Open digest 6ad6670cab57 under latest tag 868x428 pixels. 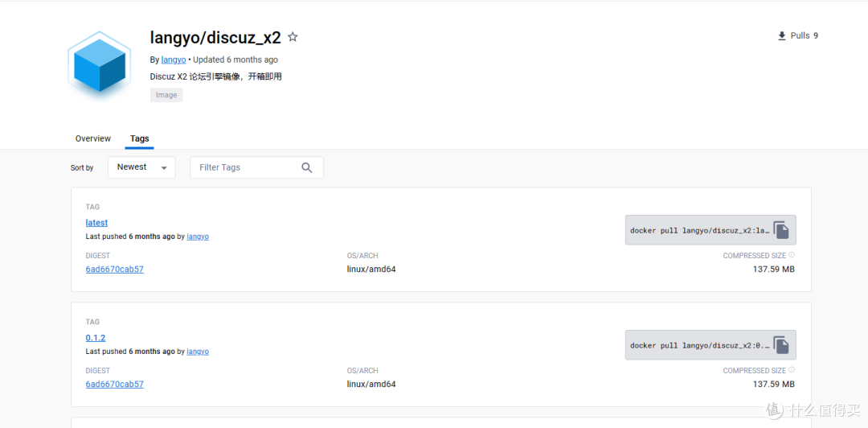pyautogui.click(x=115, y=270)
